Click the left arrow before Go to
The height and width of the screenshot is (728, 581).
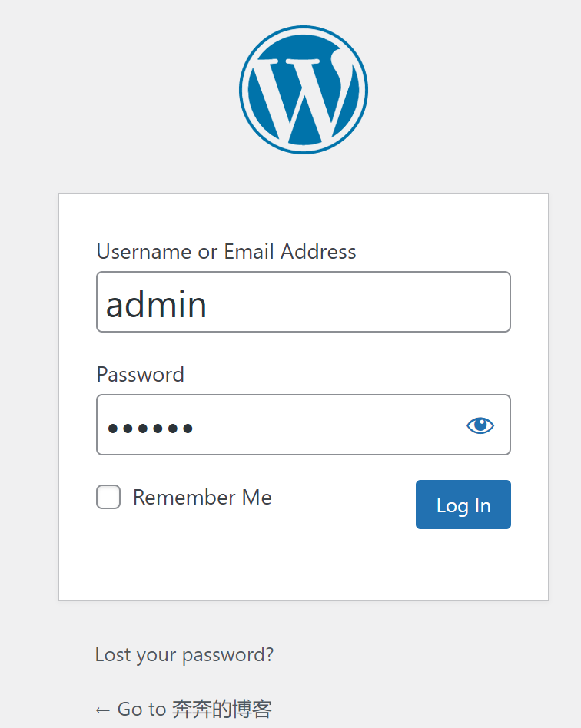pyautogui.click(x=103, y=710)
